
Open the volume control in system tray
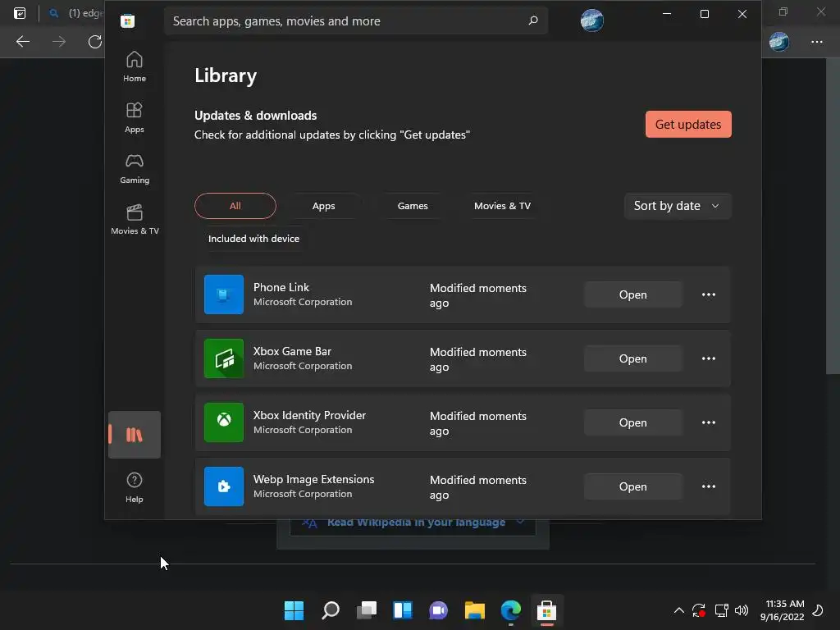point(742,610)
